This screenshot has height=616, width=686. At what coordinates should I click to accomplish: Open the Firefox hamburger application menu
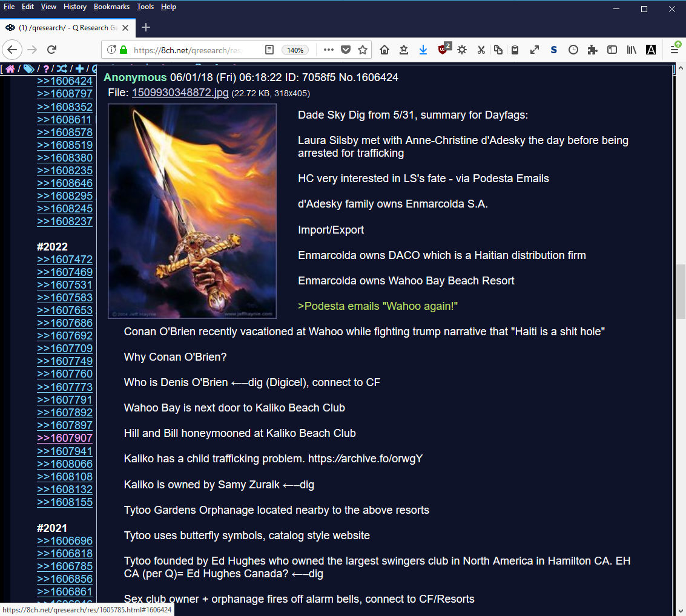pos(675,50)
